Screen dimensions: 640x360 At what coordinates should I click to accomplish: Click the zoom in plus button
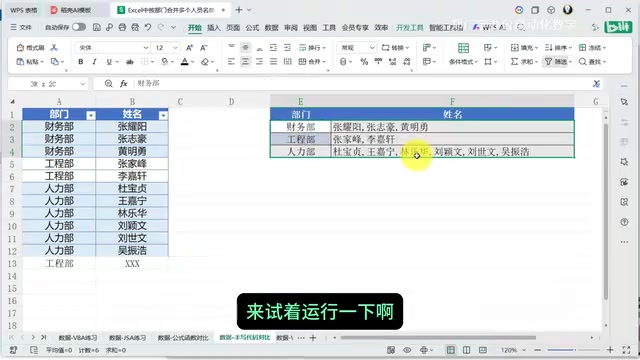pos(610,350)
